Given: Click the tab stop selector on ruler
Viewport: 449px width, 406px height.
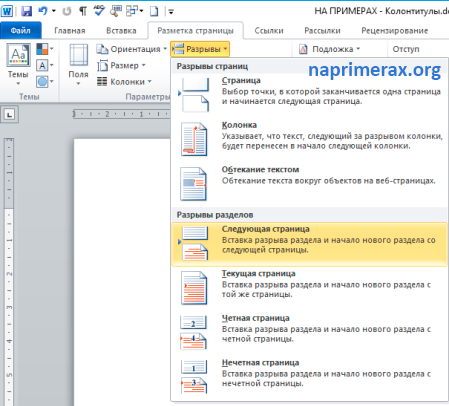Looking at the screenshot, I should click(9, 115).
